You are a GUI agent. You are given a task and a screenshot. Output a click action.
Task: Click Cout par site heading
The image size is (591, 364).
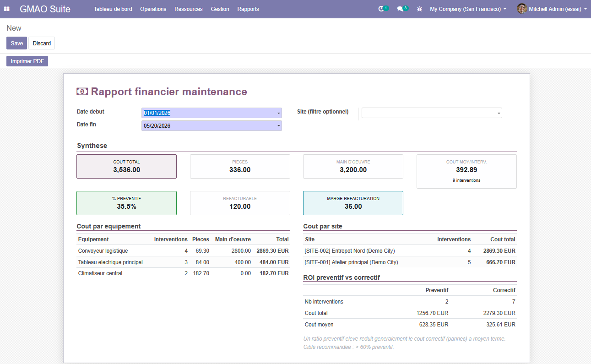pyautogui.click(x=323, y=226)
